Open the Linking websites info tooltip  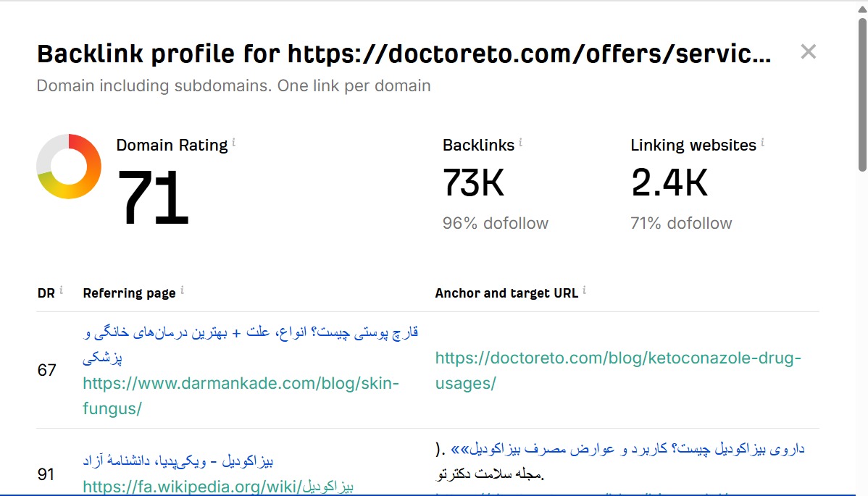(762, 141)
